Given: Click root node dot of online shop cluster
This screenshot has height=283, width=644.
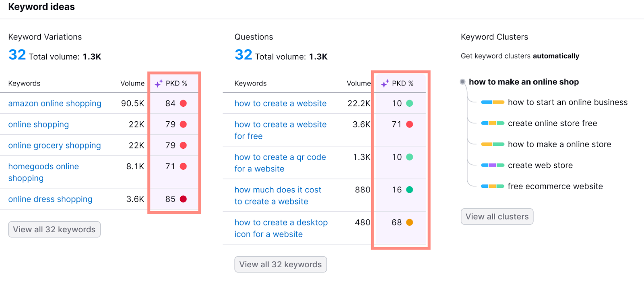Looking at the screenshot, I should (462, 82).
